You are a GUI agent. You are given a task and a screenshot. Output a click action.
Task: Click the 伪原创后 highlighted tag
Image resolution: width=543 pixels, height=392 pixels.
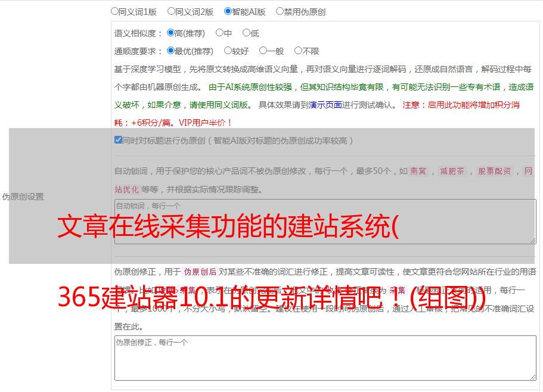click(x=200, y=272)
